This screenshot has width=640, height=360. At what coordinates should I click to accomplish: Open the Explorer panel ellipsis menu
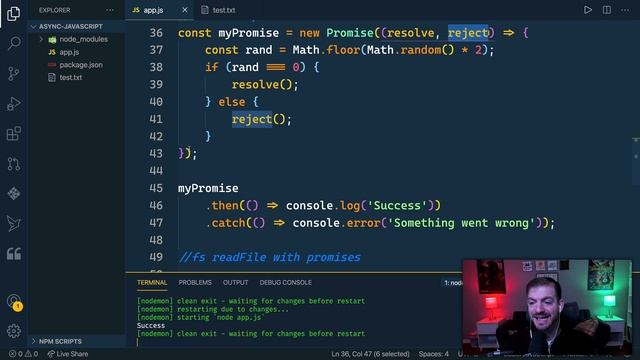(x=110, y=10)
